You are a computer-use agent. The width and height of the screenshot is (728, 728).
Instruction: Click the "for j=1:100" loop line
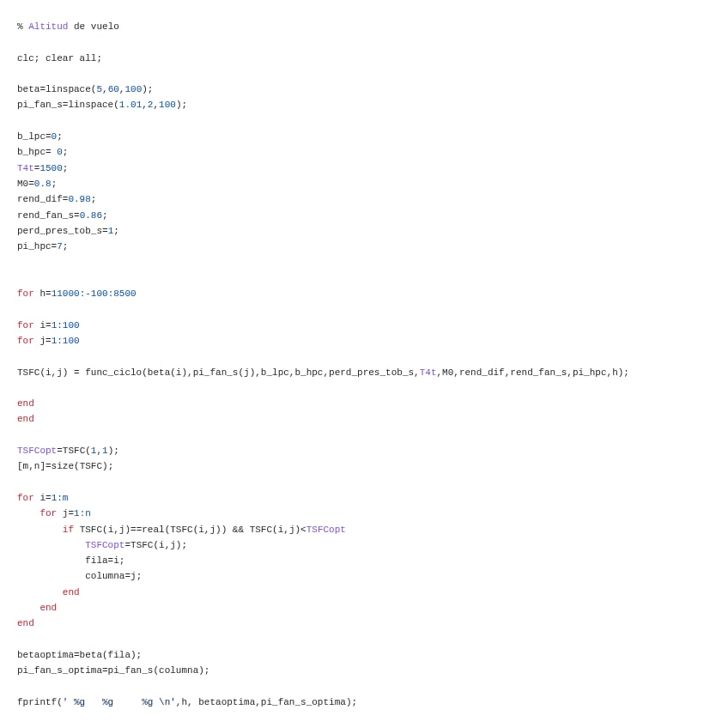[48, 341]
